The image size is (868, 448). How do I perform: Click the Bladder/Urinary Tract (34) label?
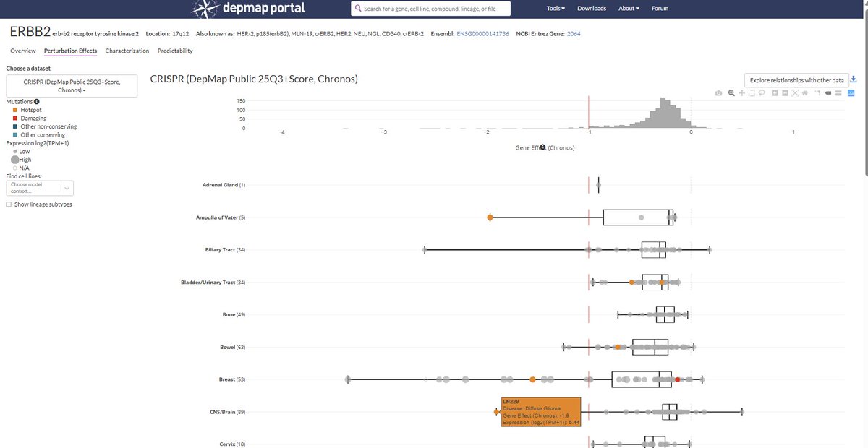[x=213, y=283]
